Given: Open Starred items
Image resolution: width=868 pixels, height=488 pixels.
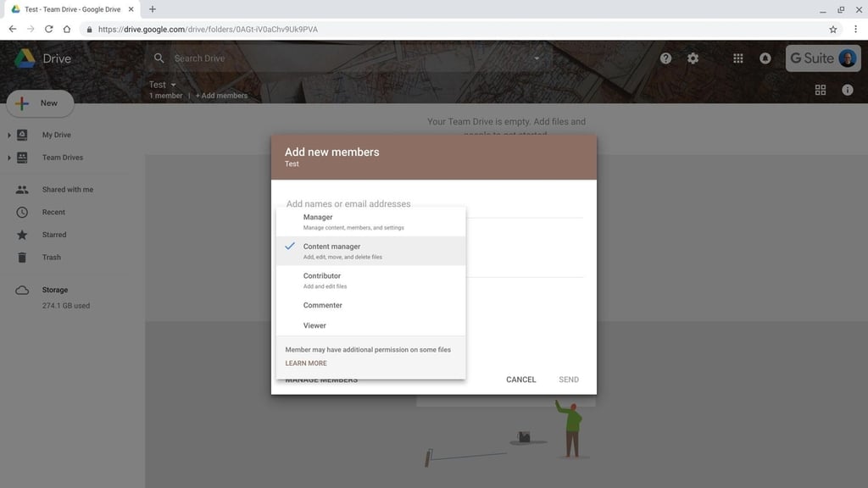Looking at the screenshot, I should click(54, 235).
